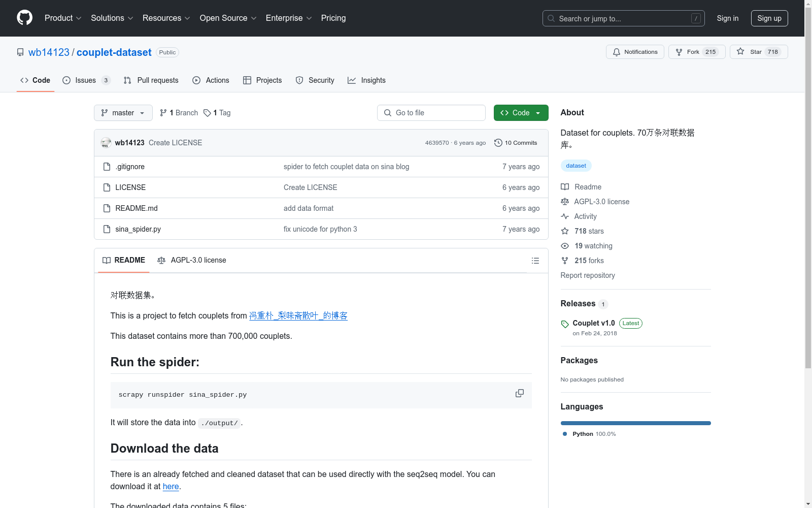Open the Projects tab

tap(263, 80)
